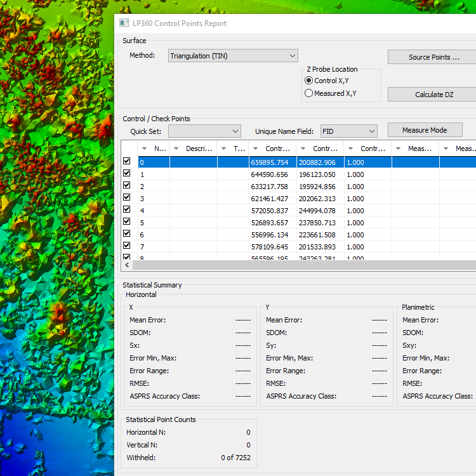The width and height of the screenshot is (476, 476).
Task: Uncheck the checkbox for row 3
Action: 126,197
